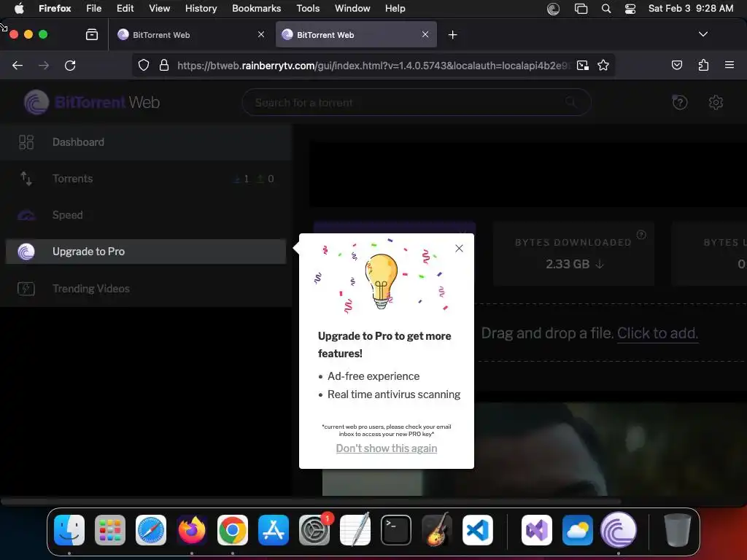Open Firefox hamburger application menu
Viewport: 747px width, 560px height.
[x=729, y=65]
